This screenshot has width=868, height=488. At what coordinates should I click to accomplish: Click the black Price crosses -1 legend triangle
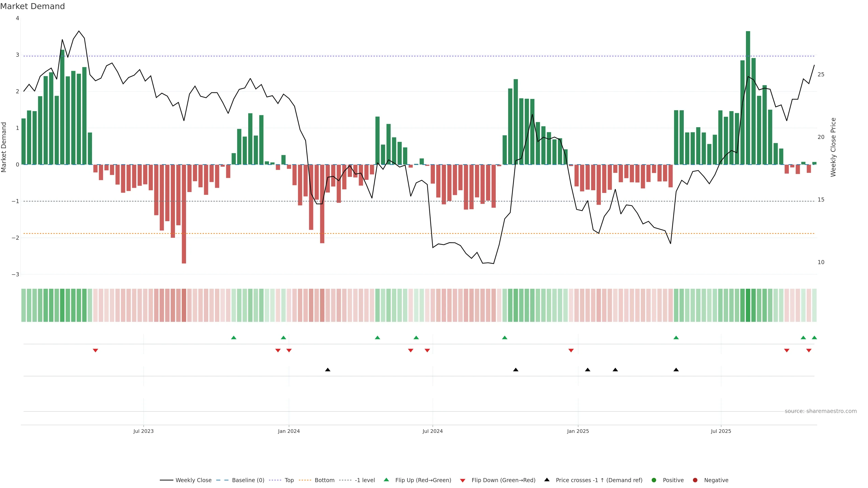pyautogui.click(x=547, y=480)
